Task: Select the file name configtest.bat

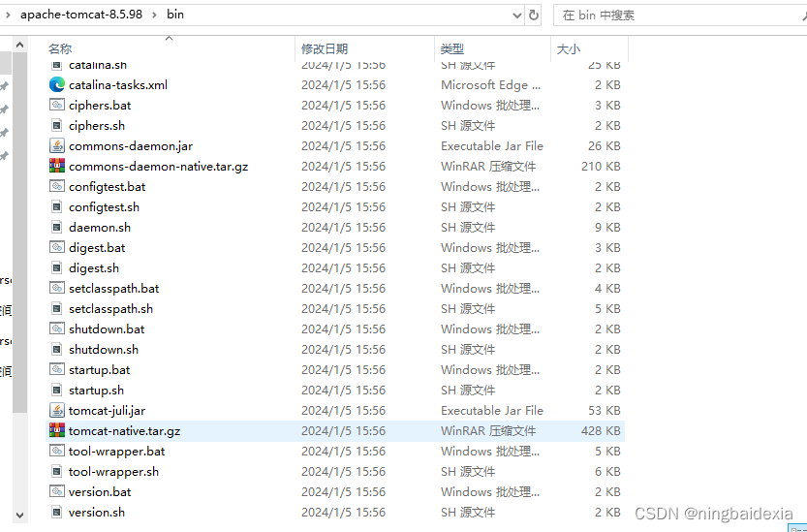Action: [107, 186]
